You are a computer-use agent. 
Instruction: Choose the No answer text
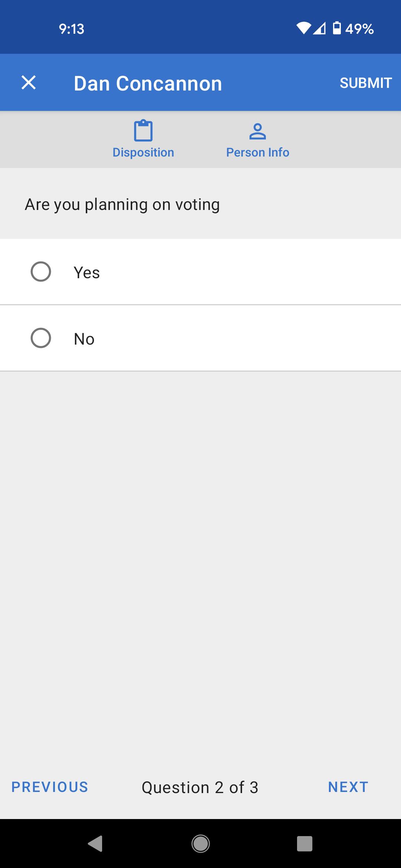(x=84, y=339)
